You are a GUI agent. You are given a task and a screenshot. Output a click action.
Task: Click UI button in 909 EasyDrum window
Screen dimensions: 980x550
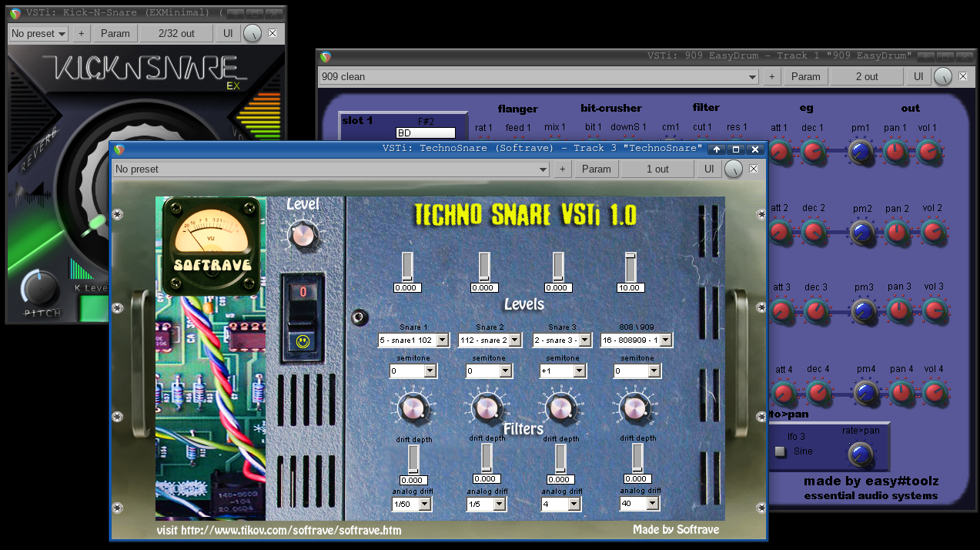(x=918, y=76)
